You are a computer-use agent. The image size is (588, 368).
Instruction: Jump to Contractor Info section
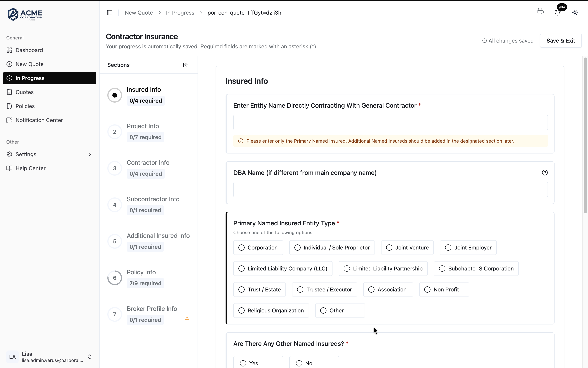[x=148, y=163]
